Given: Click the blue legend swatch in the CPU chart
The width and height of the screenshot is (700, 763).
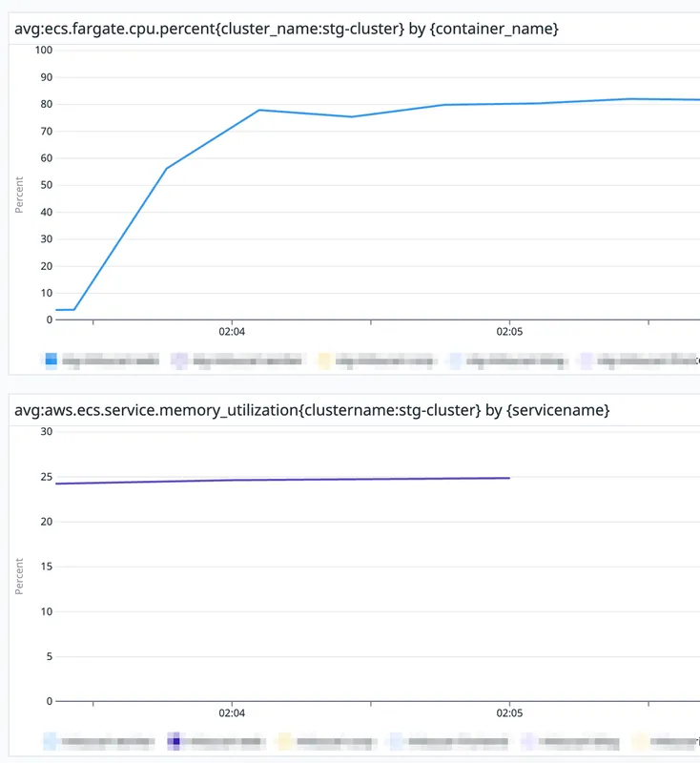Looking at the screenshot, I should 51,361.
